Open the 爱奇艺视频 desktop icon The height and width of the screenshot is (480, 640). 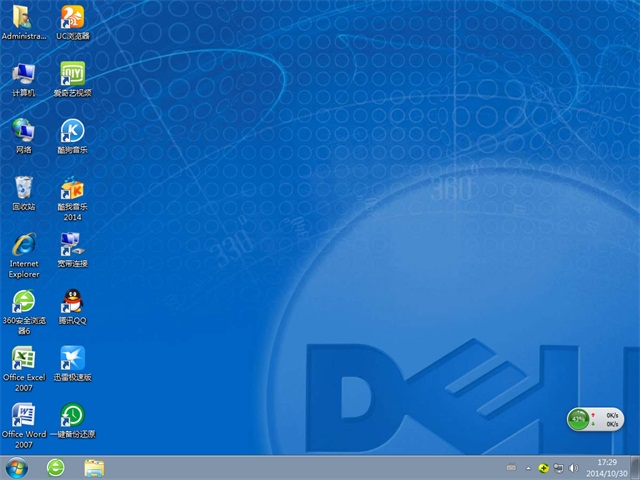[x=72, y=74]
